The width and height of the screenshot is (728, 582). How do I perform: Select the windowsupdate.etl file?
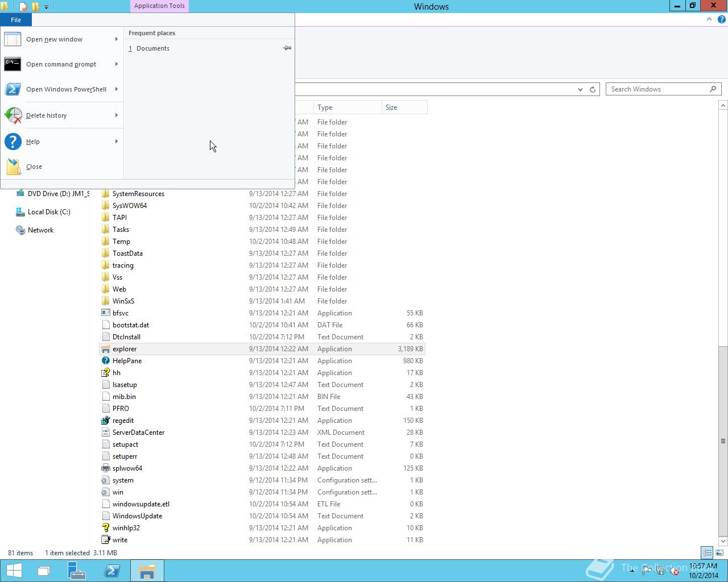pyautogui.click(x=141, y=504)
